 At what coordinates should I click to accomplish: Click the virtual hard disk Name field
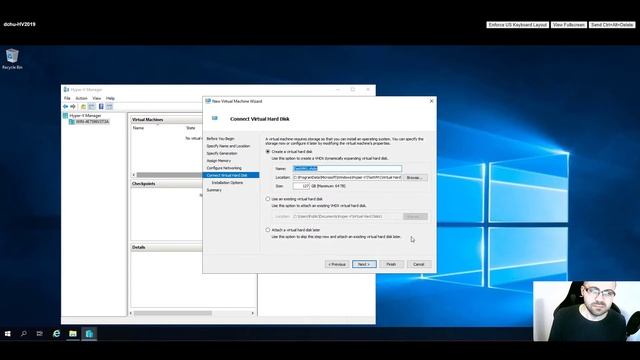[x=347, y=169]
